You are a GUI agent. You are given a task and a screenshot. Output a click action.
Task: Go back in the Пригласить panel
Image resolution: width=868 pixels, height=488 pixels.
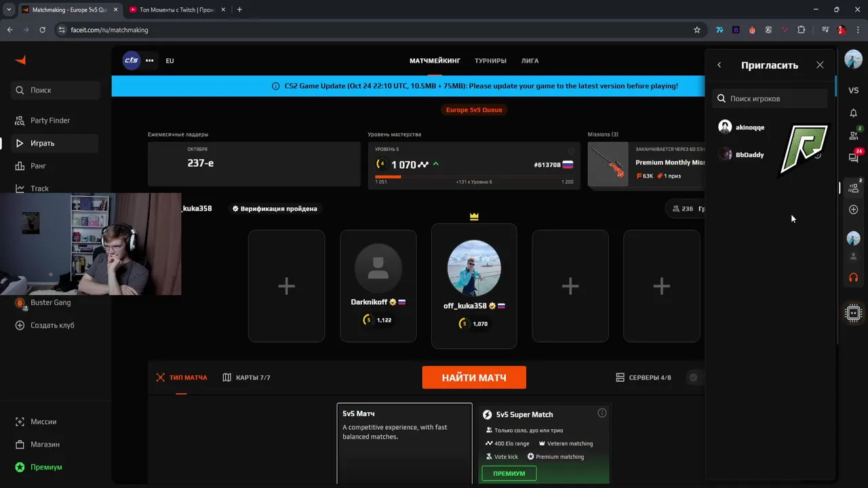click(719, 65)
